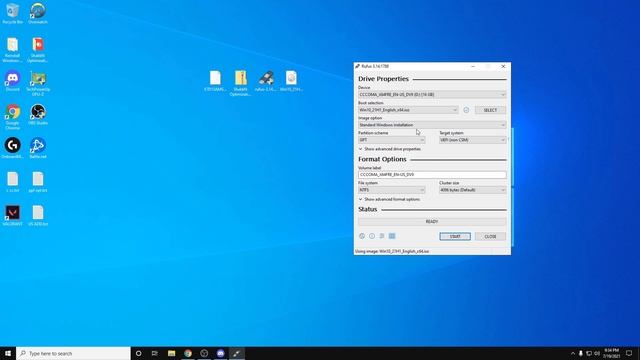Open the volume control in system tray
Screen dimensions: 640x360
click(x=597, y=353)
